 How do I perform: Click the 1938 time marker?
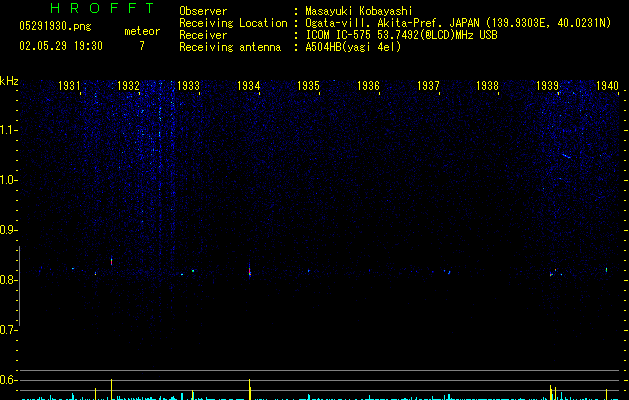(x=487, y=86)
